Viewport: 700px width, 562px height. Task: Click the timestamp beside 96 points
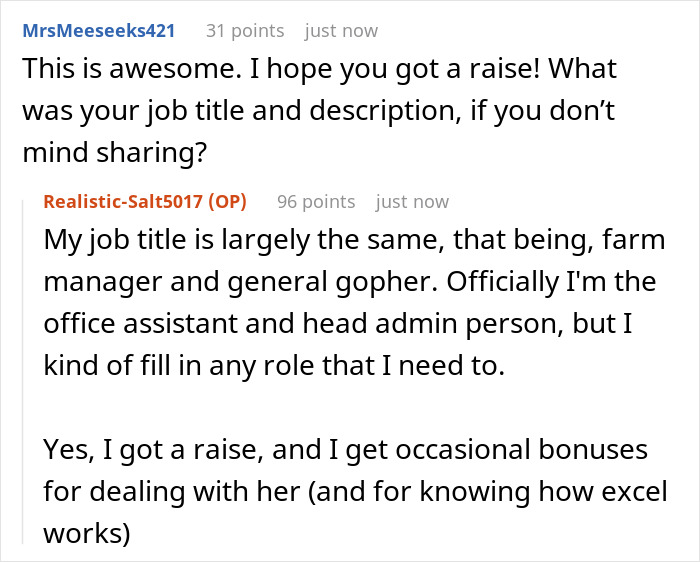click(x=412, y=201)
